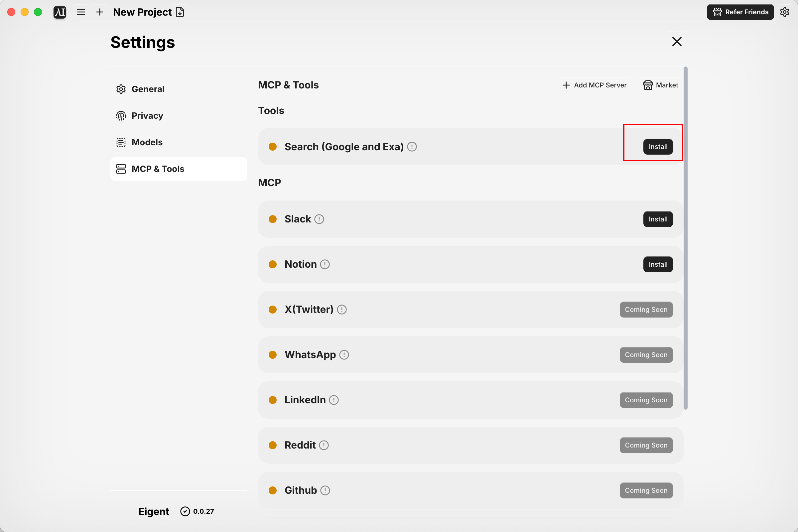
Task: Close the Settings panel with X
Action: point(677,41)
